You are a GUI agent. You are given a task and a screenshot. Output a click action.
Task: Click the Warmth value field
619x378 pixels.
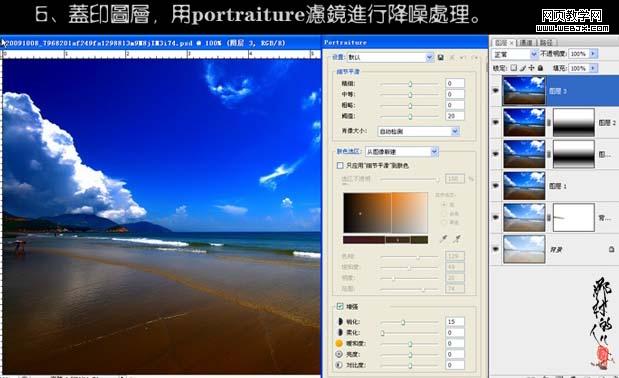(455, 343)
